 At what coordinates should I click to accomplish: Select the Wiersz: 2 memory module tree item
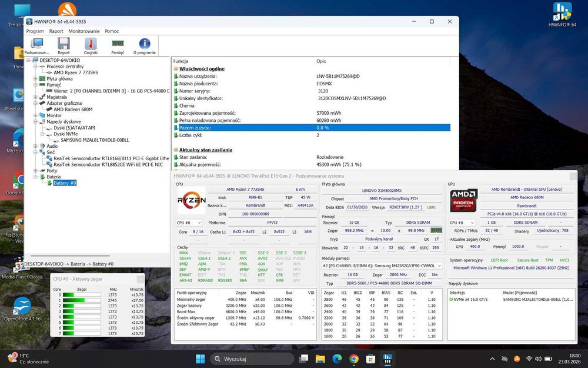pos(111,91)
